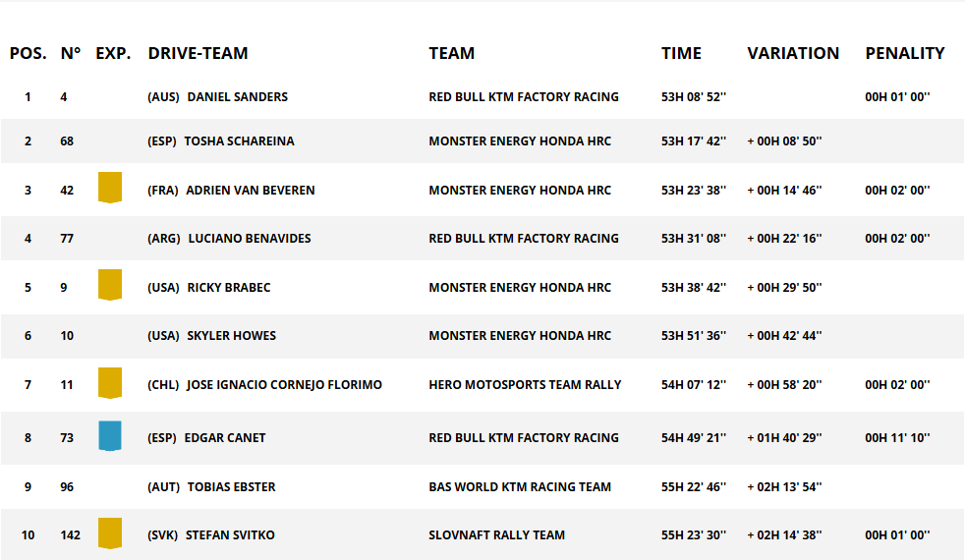Viewport: 965px width, 560px height.
Task: Click the TEAM column header
Action: pos(452,53)
